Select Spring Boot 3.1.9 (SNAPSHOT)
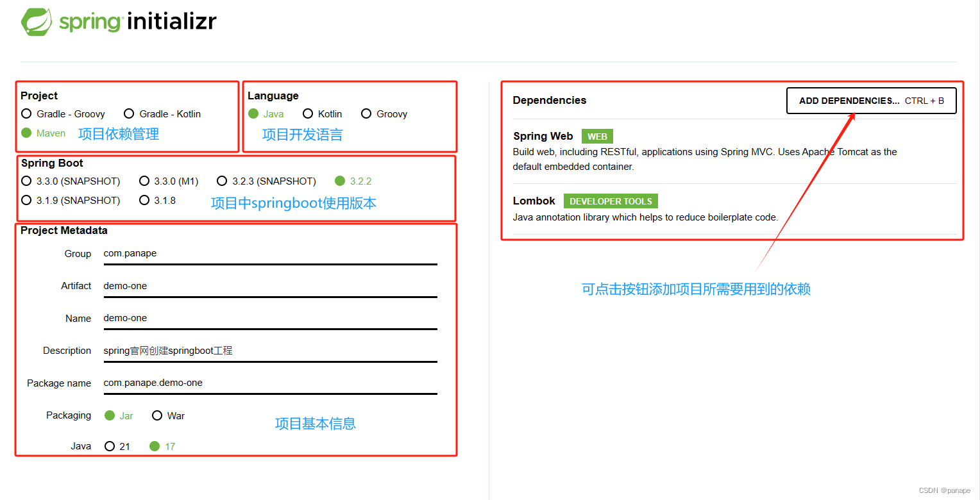The image size is (980, 500). (71, 201)
